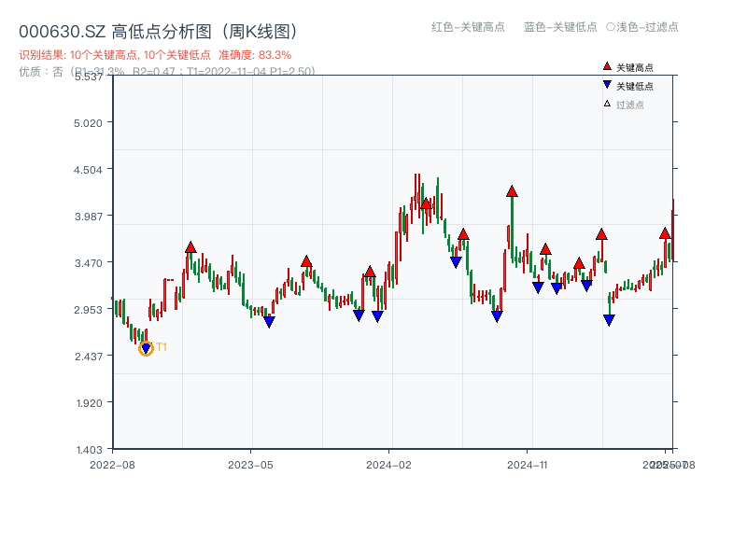Click the 2.437 y-axis label
The image size is (747, 560).
88,357
